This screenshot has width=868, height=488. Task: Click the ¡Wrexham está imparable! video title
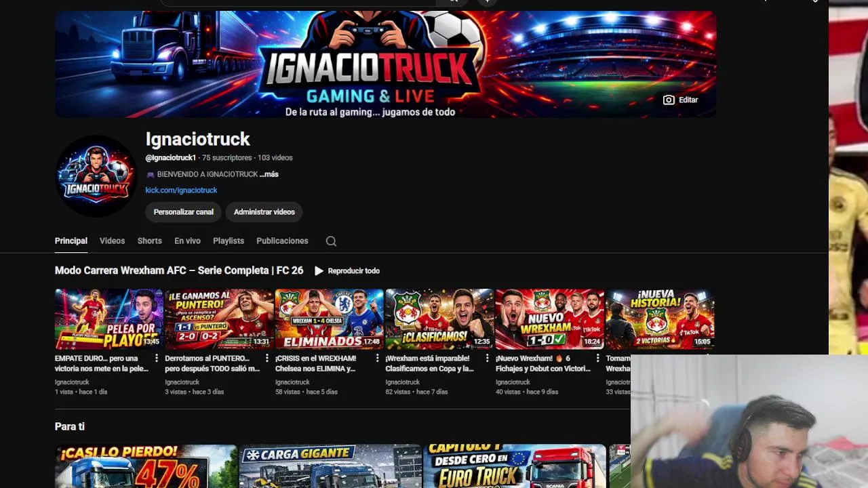[x=429, y=363]
